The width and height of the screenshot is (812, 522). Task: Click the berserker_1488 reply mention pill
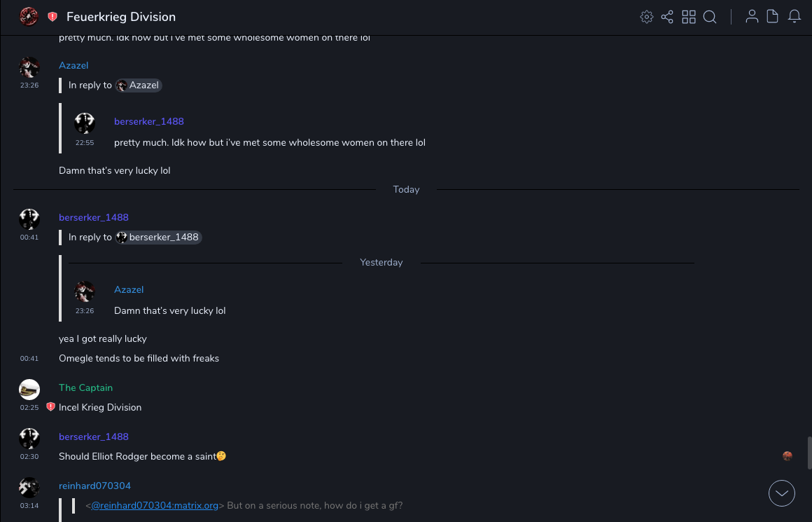(158, 238)
